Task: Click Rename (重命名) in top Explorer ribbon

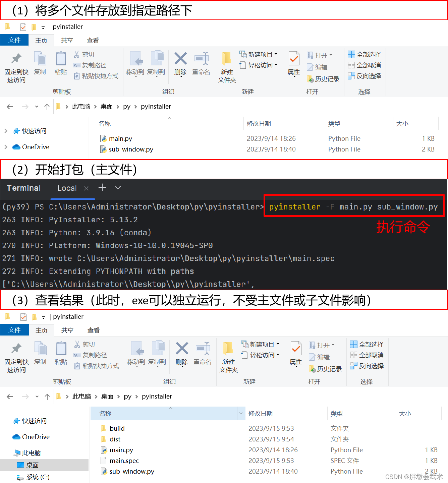Action: pyautogui.click(x=201, y=63)
